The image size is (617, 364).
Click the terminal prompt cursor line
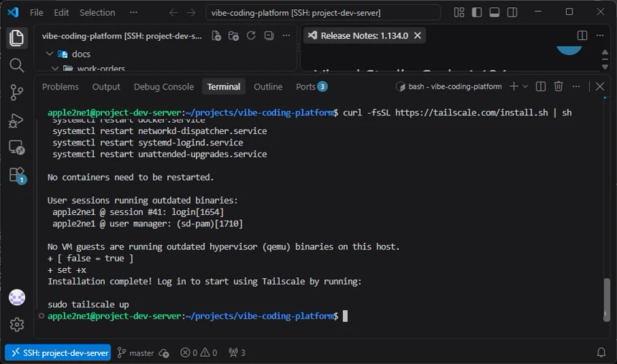tap(197, 316)
